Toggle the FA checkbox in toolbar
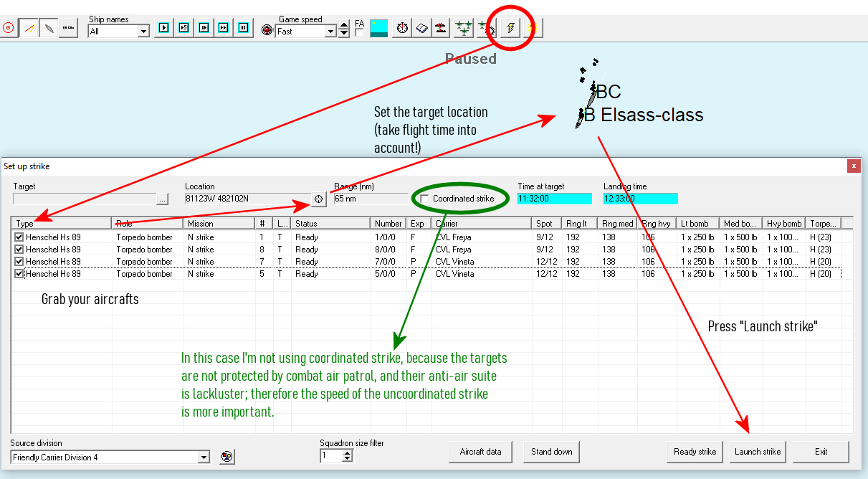The image size is (868, 479). (359, 32)
